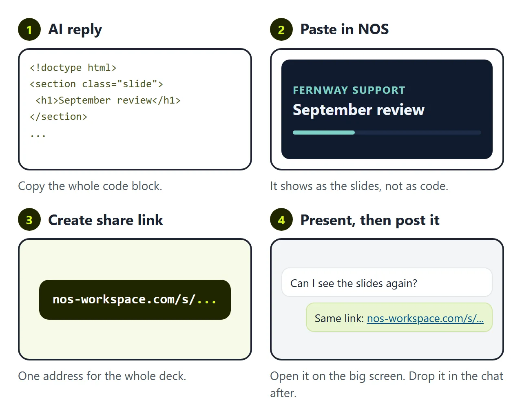Click the 'FERNWAY SUPPORT' label on the slide
This screenshot has height=420, width=522.
[349, 90]
